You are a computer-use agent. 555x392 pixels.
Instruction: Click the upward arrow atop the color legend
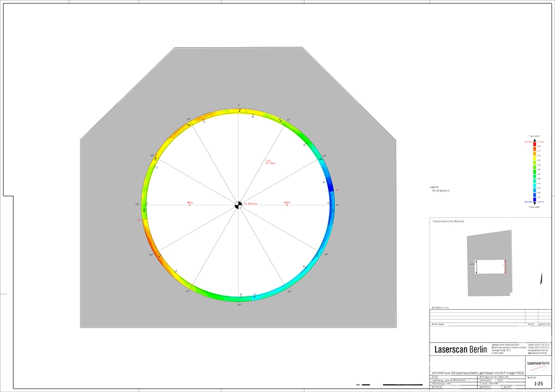coord(534,139)
